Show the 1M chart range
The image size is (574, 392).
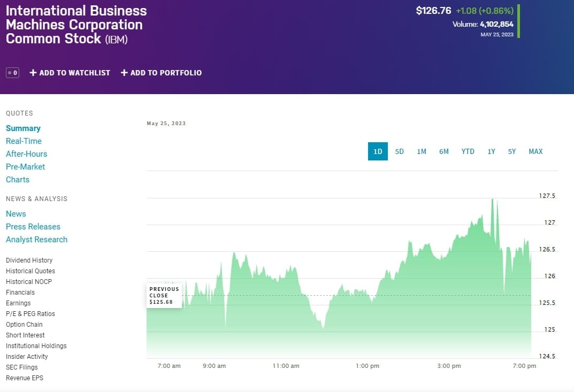click(422, 151)
